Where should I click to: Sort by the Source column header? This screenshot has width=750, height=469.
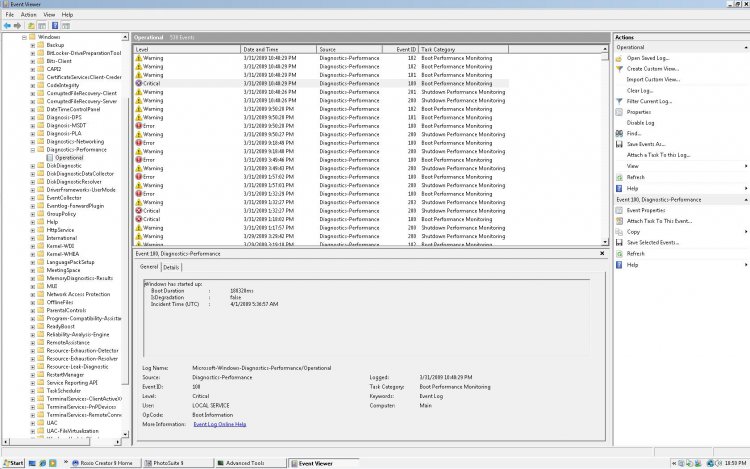(x=350, y=49)
